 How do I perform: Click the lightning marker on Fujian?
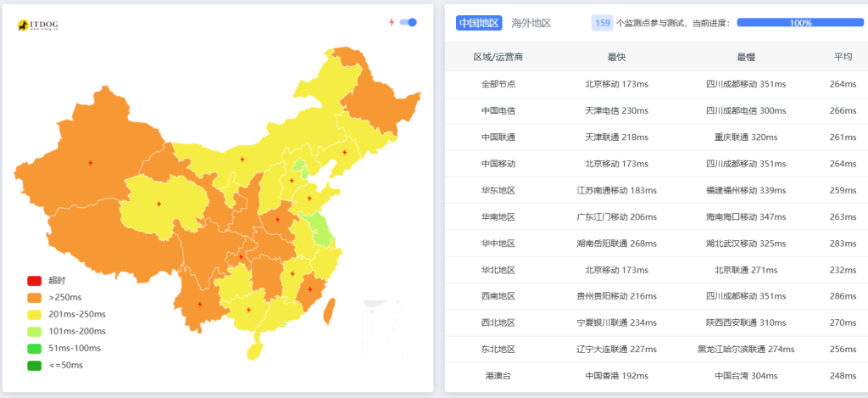pos(310,289)
